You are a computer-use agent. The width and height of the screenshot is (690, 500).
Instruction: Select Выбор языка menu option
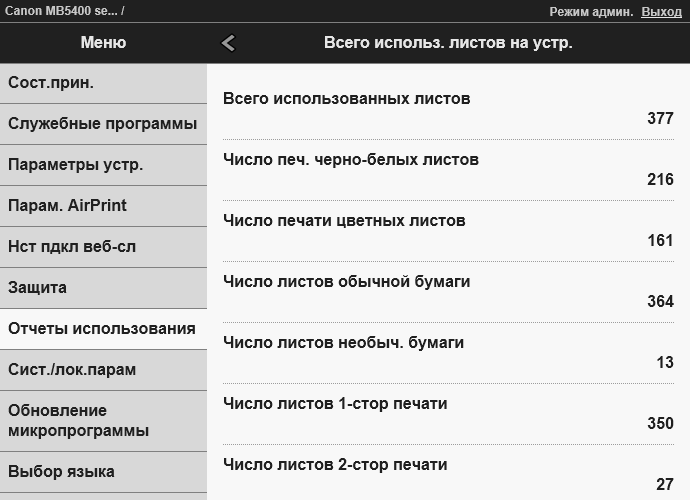(x=103, y=472)
